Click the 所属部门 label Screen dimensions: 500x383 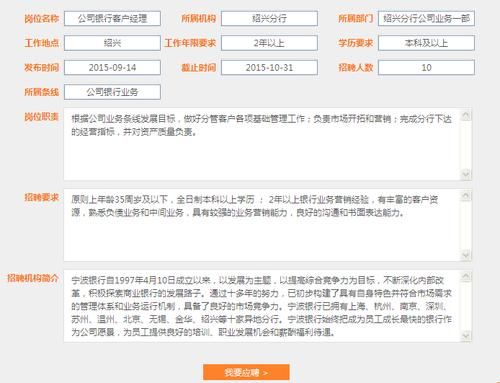click(356, 19)
